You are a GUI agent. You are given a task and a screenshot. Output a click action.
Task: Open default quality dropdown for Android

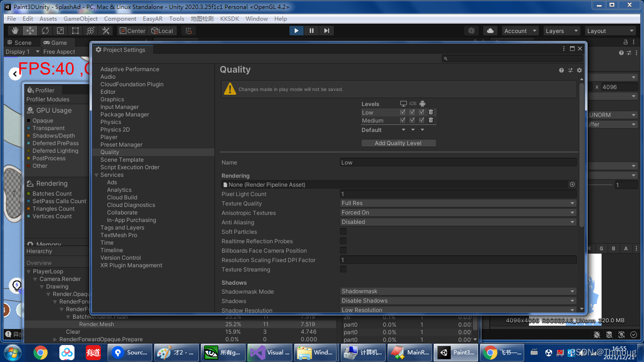422,130
